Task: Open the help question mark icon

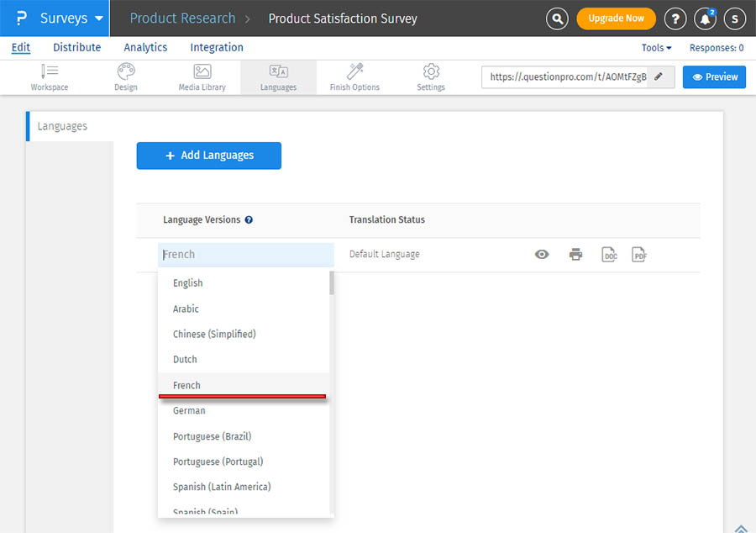Action: click(675, 18)
